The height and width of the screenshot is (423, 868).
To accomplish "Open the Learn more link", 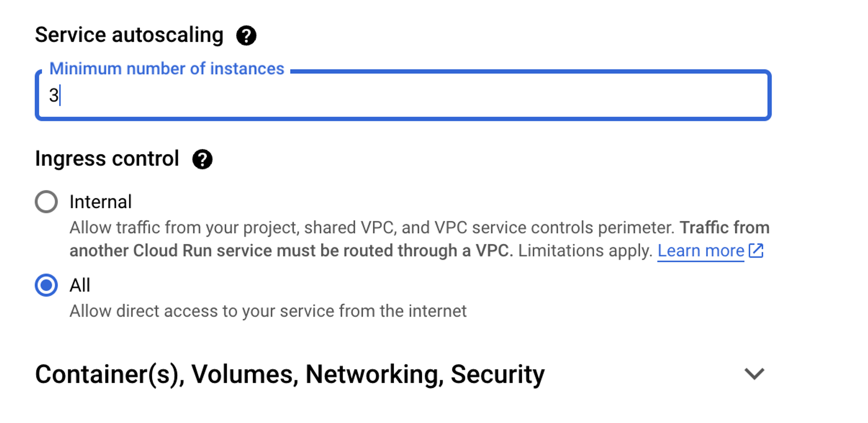I will click(x=700, y=251).
